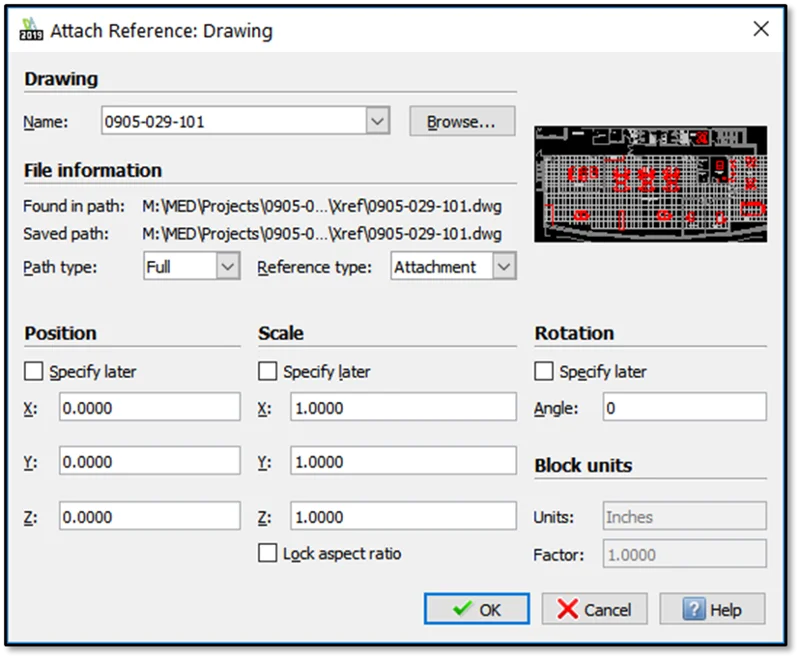The width and height of the screenshot is (800, 659).
Task: Check the Lock aspect ratio box
Action: pyautogui.click(x=268, y=553)
